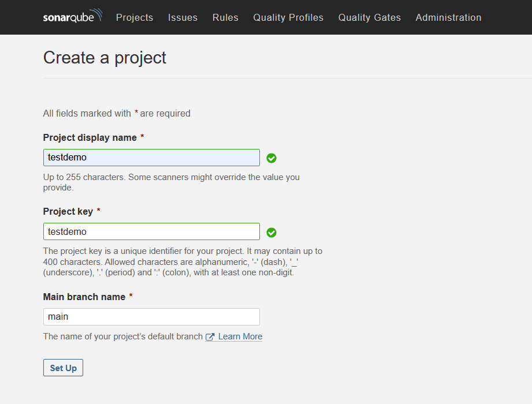Follow the Learn More link
This screenshot has height=404, width=532.
(240, 336)
